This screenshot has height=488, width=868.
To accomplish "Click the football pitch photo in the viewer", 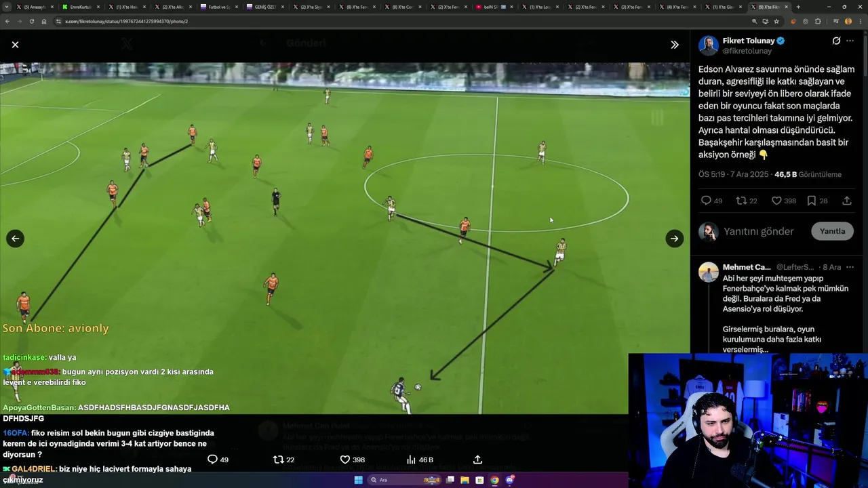I will pos(344,239).
